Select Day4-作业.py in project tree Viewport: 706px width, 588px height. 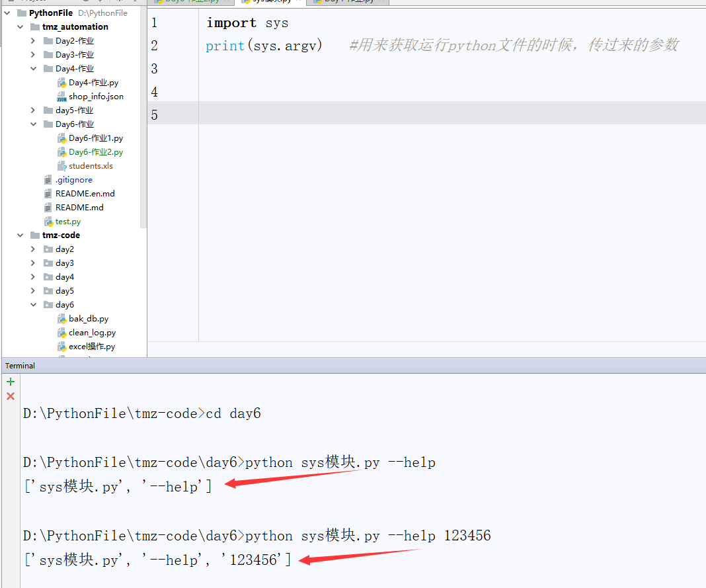(x=94, y=83)
